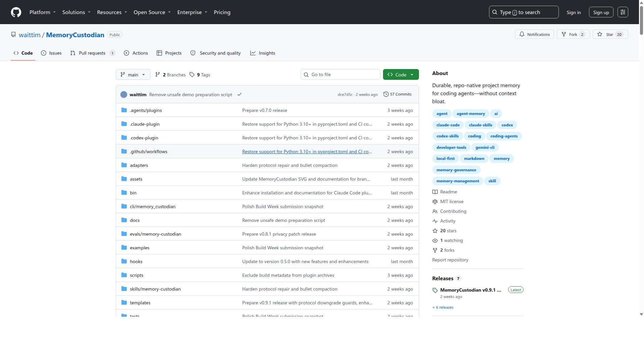
Task: Click the folder icon for templates
Action: (x=124, y=303)
